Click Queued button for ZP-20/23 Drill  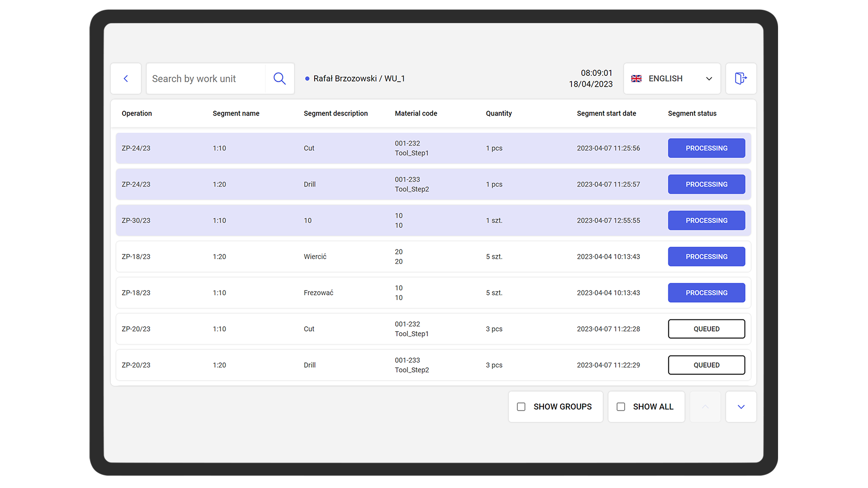pos(706,365)
